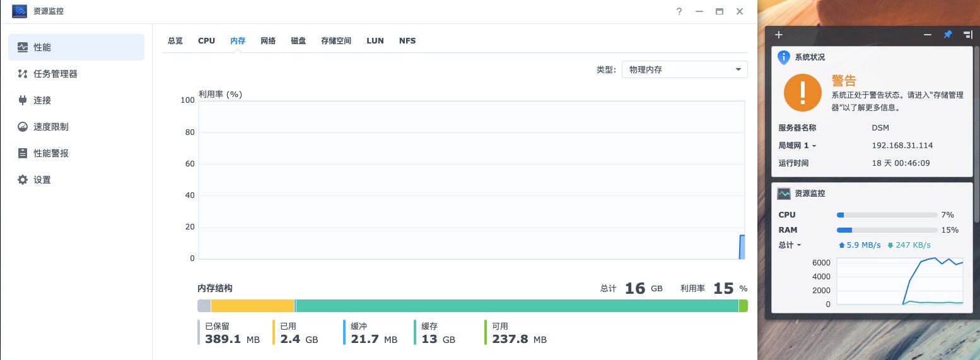This screenshot has width=980, height=360.
Task: Select the 连接 plug icon entry
Action: click(x=76, y=100)
